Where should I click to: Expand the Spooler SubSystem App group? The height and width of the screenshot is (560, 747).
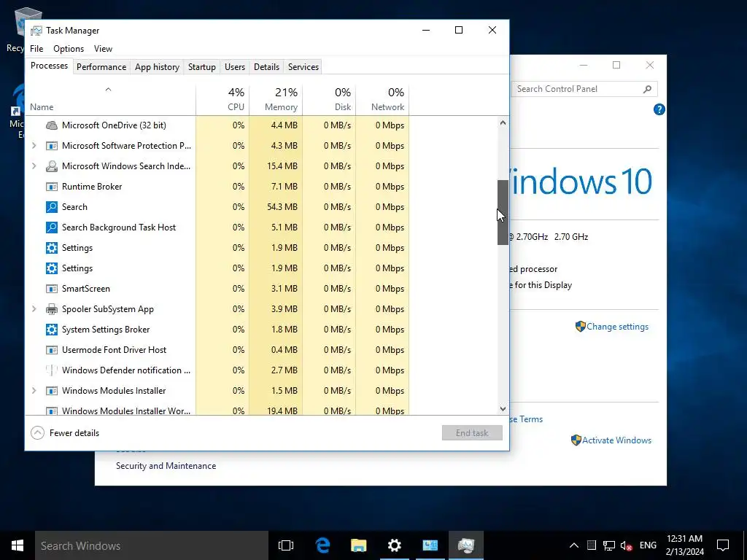[34, 309]
